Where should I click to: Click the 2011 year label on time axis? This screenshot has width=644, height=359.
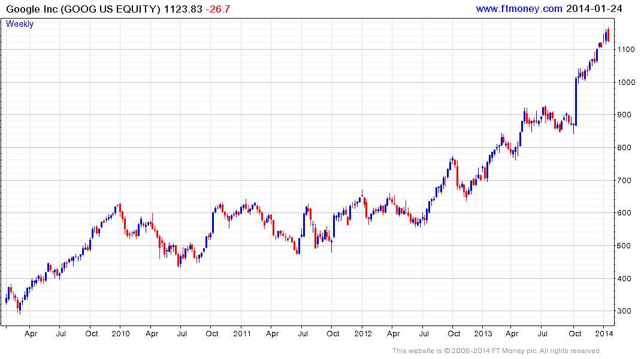click(x=242, y=333)
